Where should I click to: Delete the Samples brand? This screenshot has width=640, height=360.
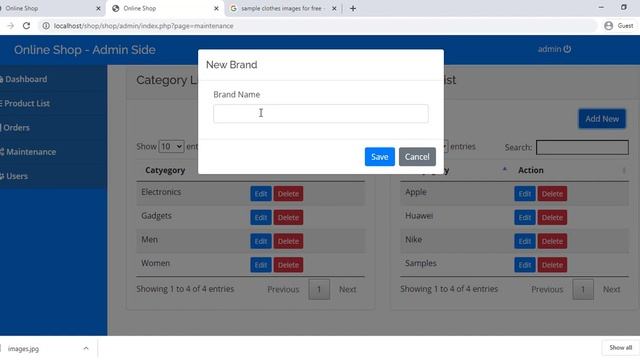point(552,265)
